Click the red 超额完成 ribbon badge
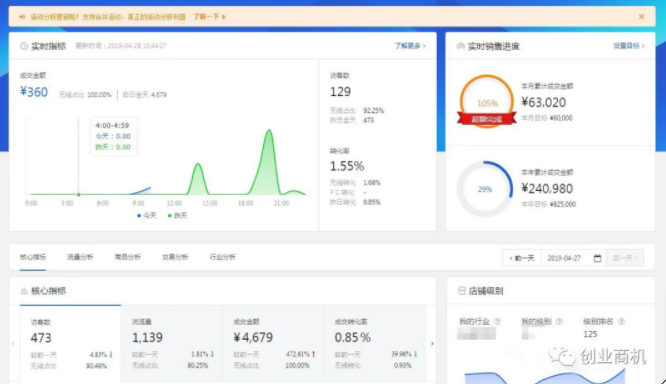This screenshot has width=666, height=384. [487, 119]
